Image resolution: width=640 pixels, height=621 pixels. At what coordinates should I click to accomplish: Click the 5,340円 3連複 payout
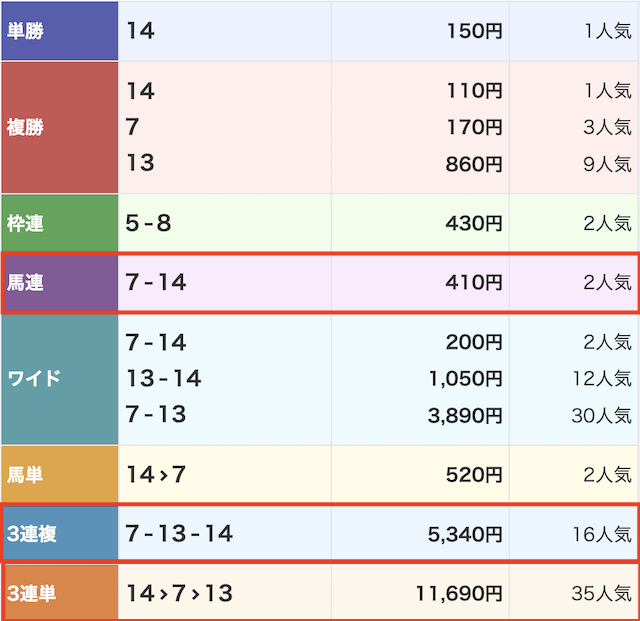coord(465,534)
